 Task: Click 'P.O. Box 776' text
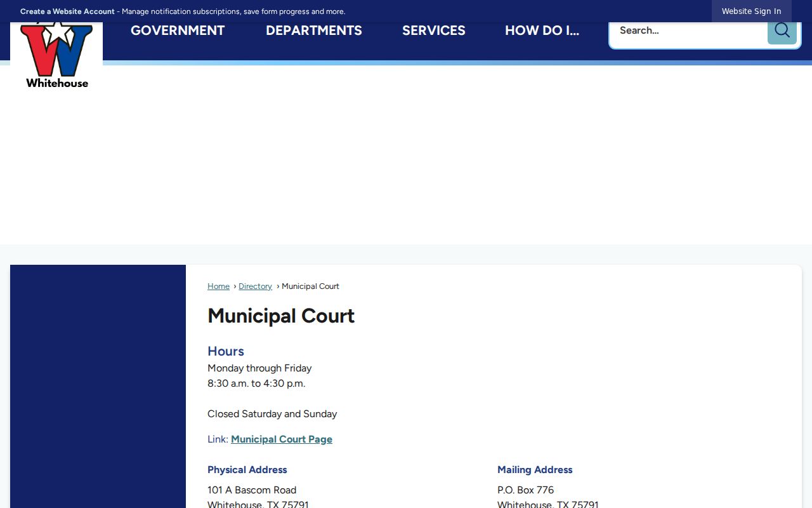(525, 490)
